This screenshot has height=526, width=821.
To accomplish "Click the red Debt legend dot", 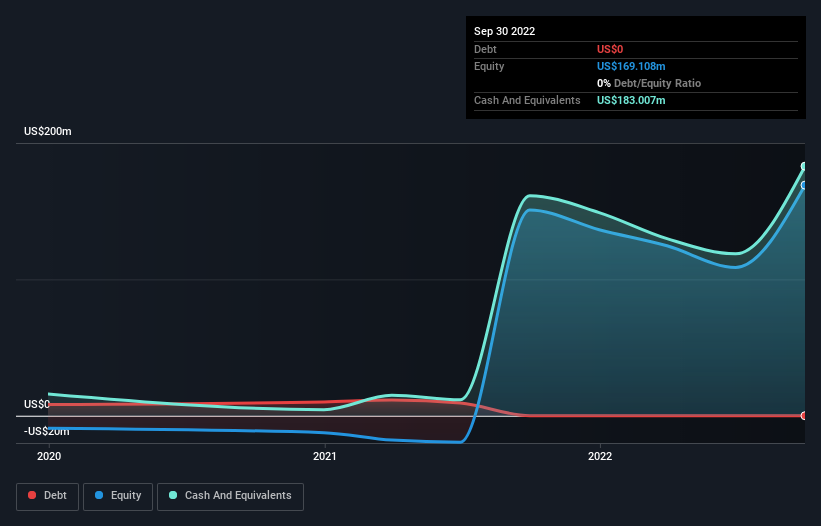I will [32, 495].
